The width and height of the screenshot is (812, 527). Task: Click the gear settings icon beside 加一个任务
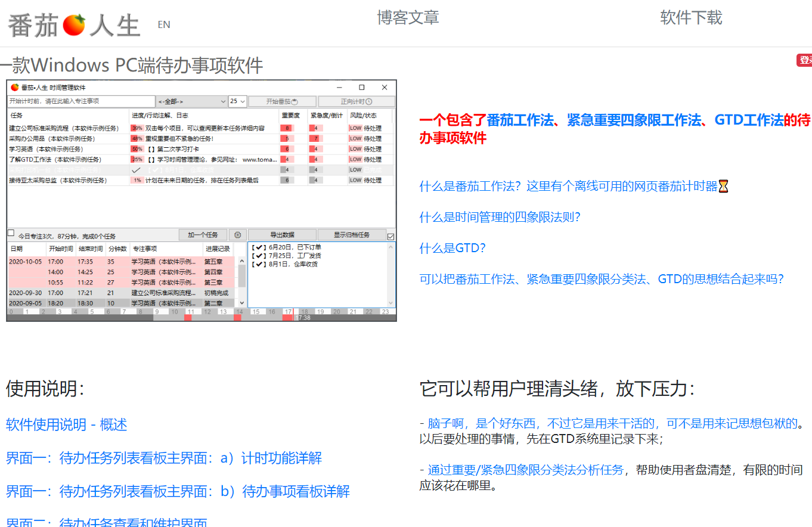(x=238, y=235)
